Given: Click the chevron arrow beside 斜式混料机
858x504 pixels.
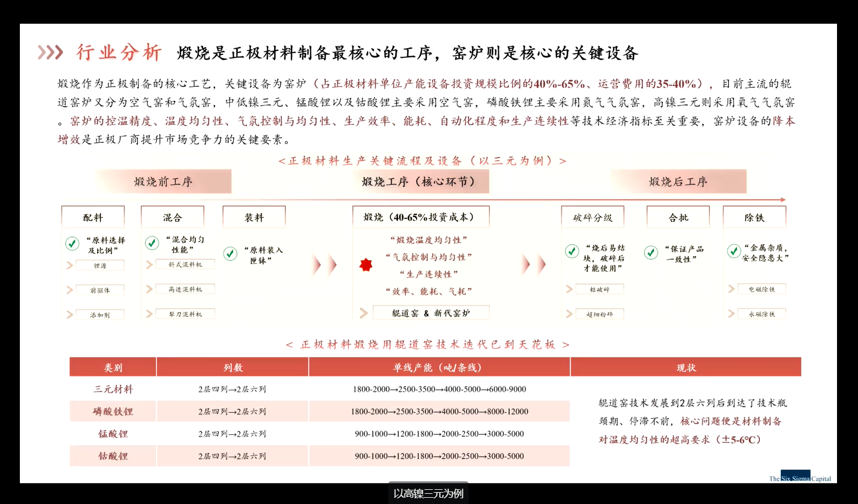Looking at the screenshot, I should click(149, 264).
